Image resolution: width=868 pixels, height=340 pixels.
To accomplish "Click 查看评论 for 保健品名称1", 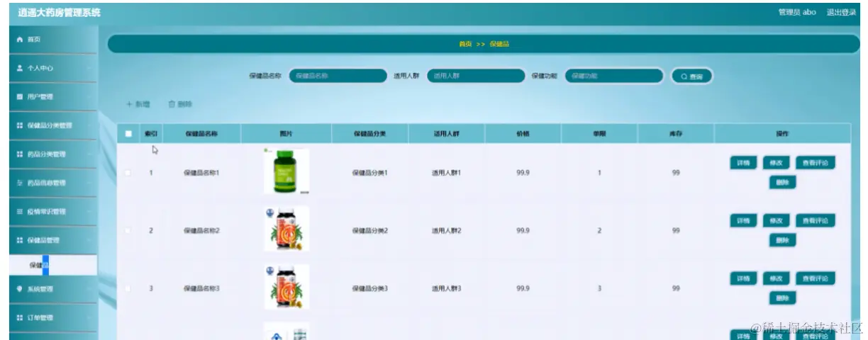I will [x=815, y=163].
